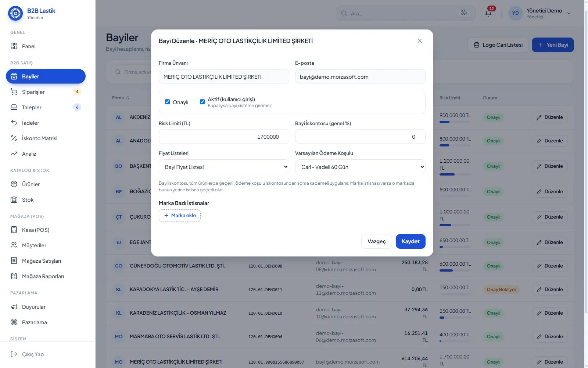Open İskonto Matrisi from the sidebar
Image resolution: width=588 pixels, height=368 pixels.
46,138
